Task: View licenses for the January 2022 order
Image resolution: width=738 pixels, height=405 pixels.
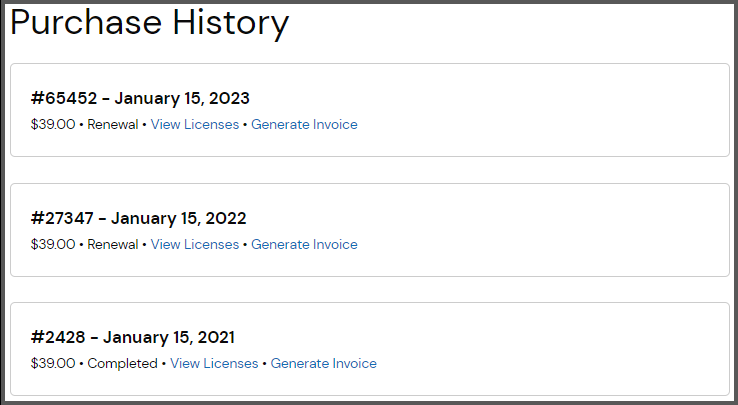Action: pyautogui.click(x=195, y=245)
